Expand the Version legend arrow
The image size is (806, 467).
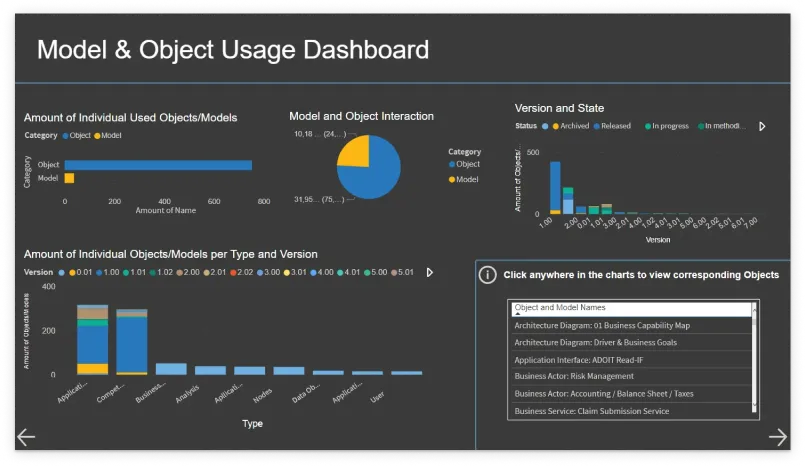[430, 272]
